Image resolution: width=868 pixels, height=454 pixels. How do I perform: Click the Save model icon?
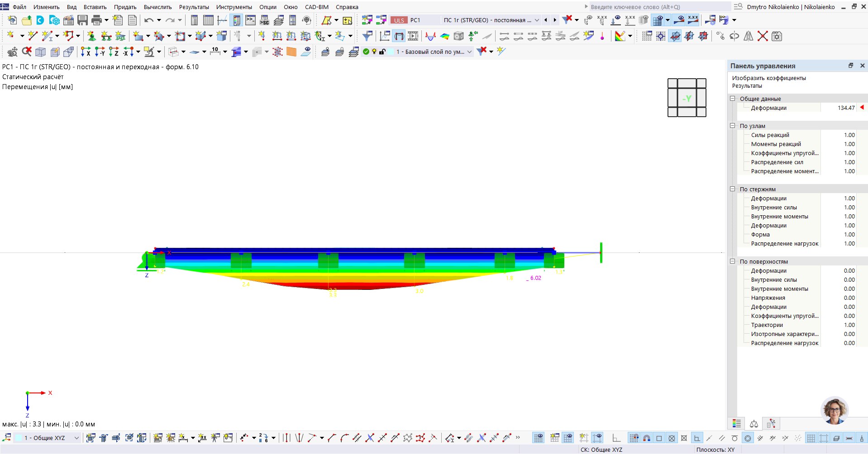coord(82,20)
